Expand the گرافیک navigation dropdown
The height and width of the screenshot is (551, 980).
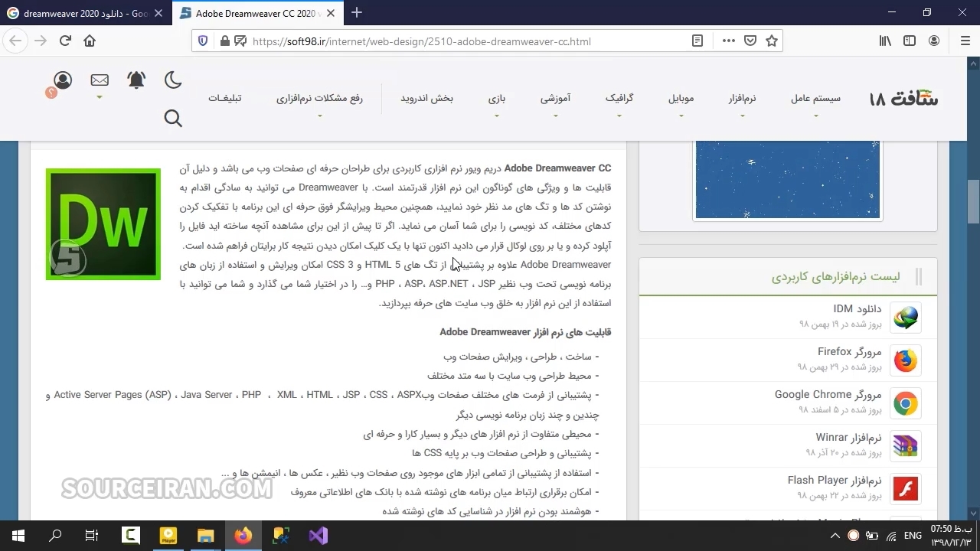pyautogui.click(x=619, y=99)
